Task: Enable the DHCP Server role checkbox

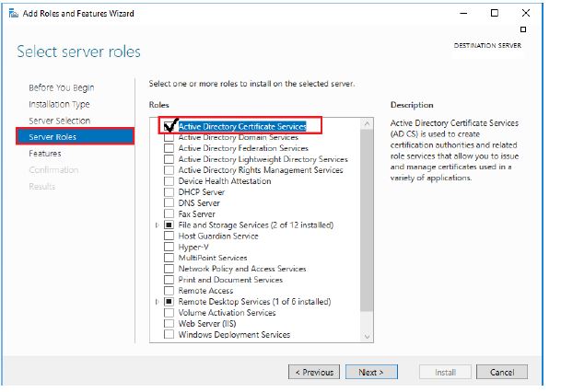Action: pos(169,192)
